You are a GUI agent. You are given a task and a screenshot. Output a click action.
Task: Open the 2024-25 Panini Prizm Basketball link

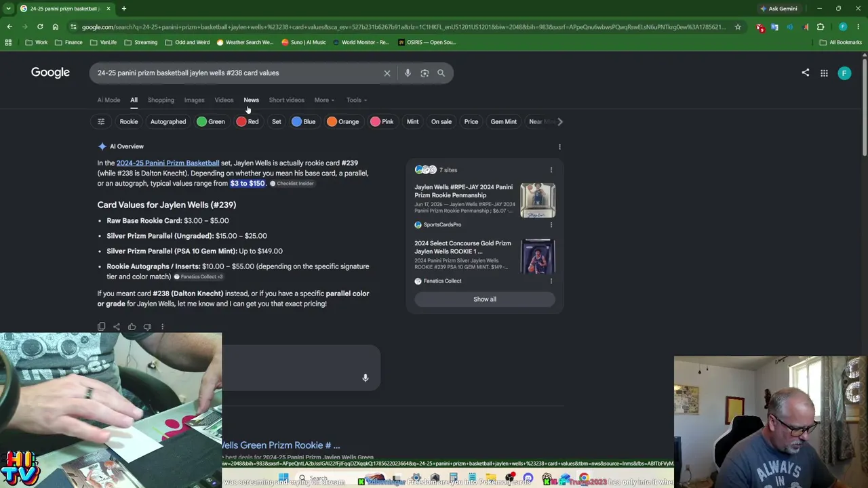(x=167, y=163)
